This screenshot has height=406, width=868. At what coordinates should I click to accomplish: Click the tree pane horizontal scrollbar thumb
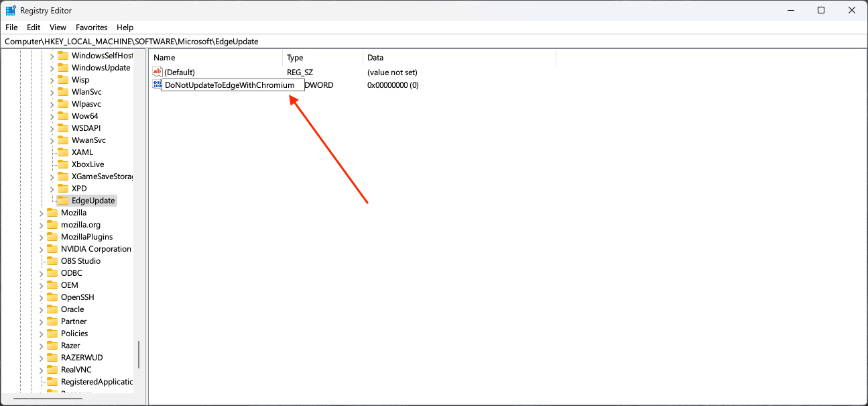[48, 399]
